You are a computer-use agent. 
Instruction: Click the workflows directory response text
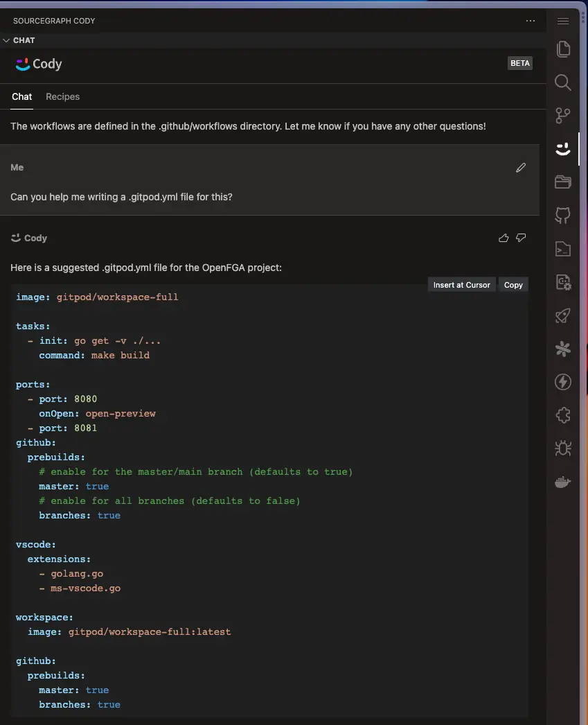click(248, 126)
